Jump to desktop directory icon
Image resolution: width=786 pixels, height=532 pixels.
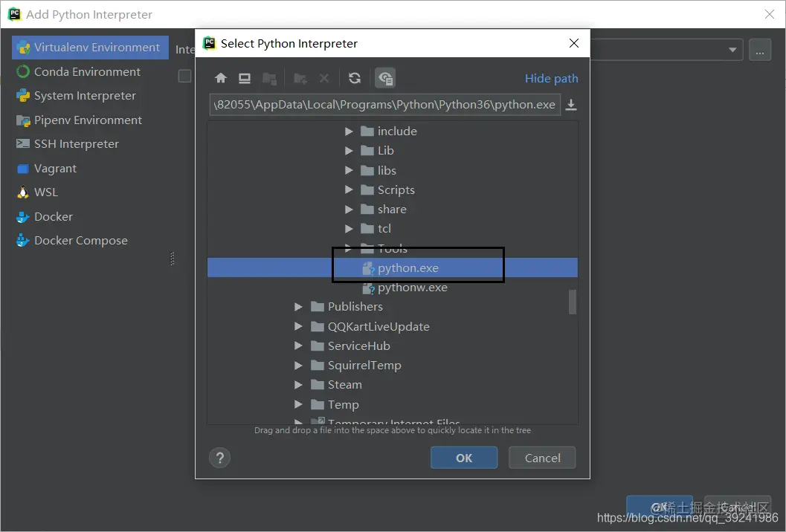point(245,78)
